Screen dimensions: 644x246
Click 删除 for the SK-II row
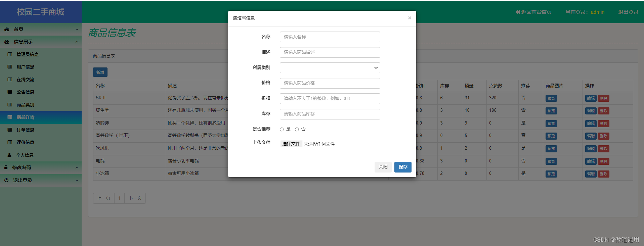point(604,98)
